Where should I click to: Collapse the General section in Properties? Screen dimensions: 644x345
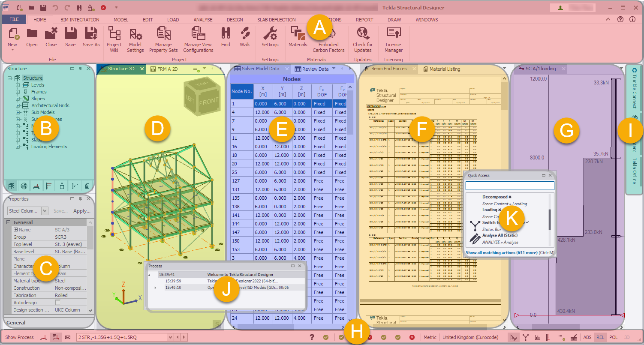(8, 222)
